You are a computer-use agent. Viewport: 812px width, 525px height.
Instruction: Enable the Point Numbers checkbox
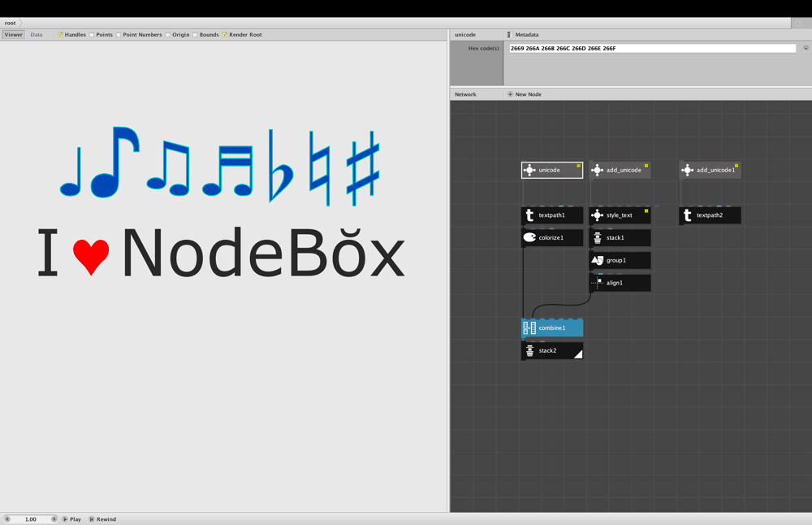pyautogui.click(x=119, y=35)
